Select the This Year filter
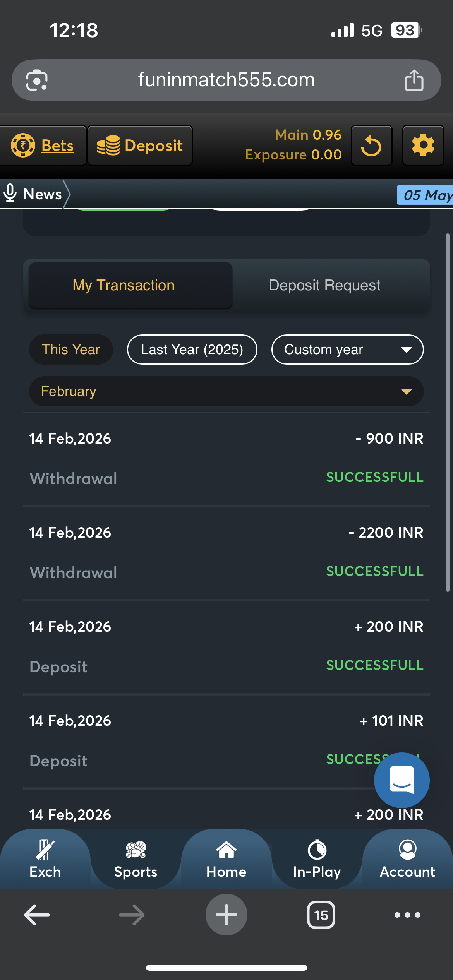This screenshot has height=980, width=453. tap(71, 350)
